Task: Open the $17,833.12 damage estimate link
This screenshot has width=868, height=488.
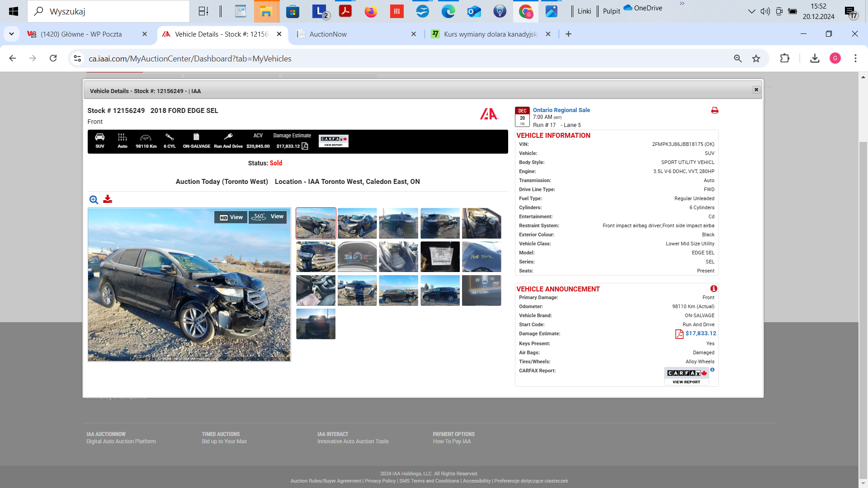Action: tap(701, 333)
